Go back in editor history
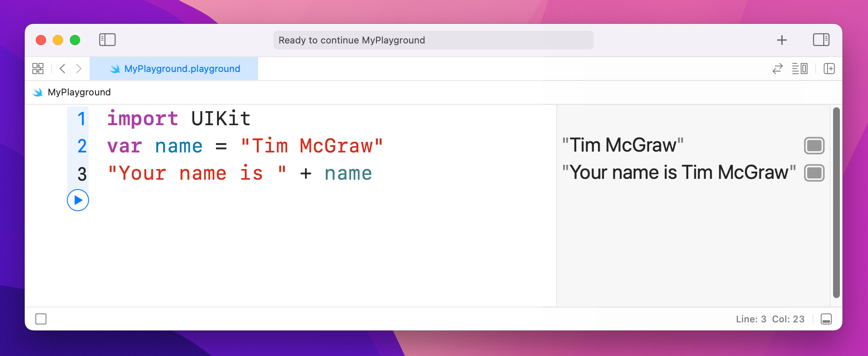This screenshot has height=356, width=868. click(63, 69)
